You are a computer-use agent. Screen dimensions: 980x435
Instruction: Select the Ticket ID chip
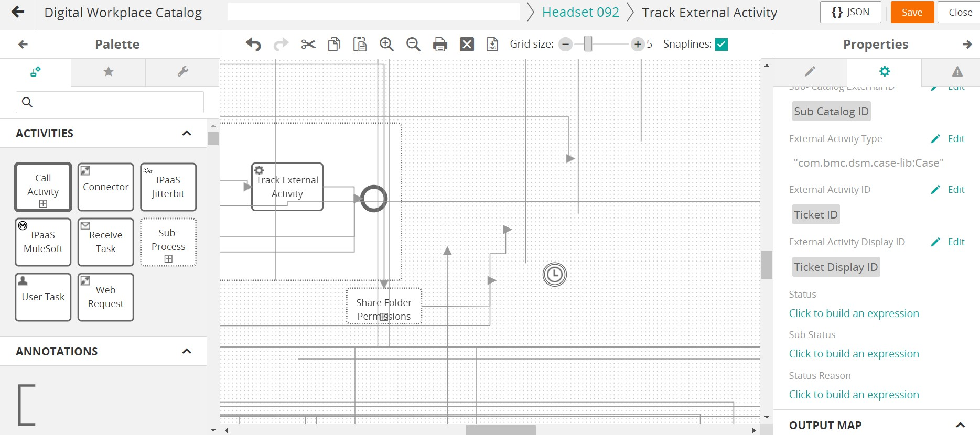point(816,215)
